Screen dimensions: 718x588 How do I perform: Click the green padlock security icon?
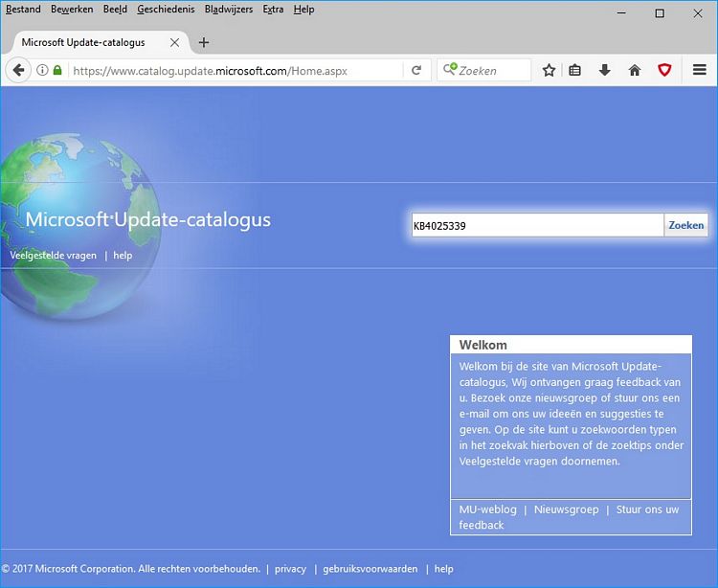point(57,70)
